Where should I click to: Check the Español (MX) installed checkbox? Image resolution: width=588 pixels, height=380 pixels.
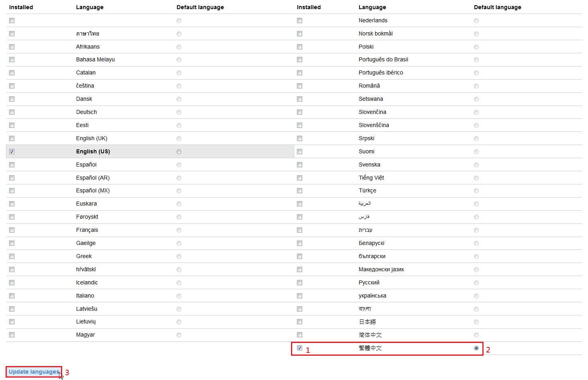coord(12,191)
